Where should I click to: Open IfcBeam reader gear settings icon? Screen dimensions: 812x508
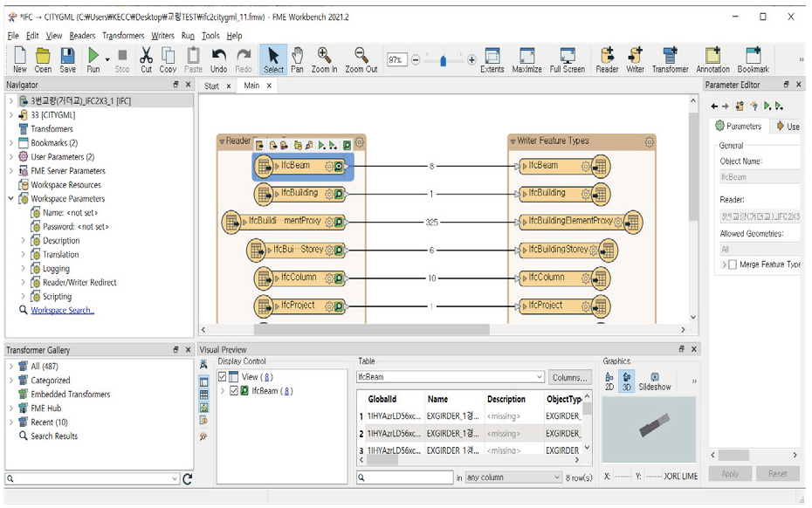329,166
